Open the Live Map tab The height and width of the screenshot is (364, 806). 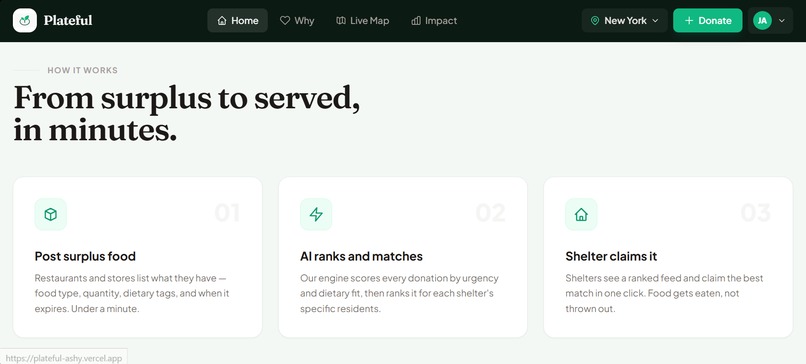[362, 21]
